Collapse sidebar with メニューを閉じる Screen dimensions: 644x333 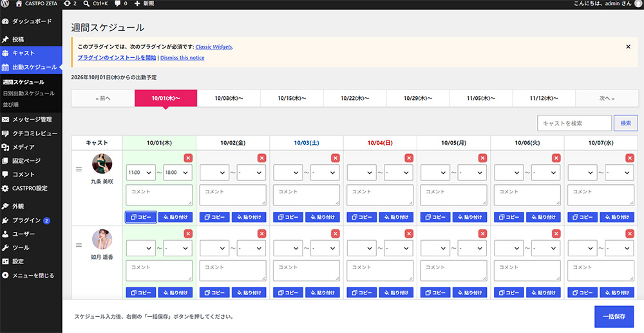[x=31, y=275]
